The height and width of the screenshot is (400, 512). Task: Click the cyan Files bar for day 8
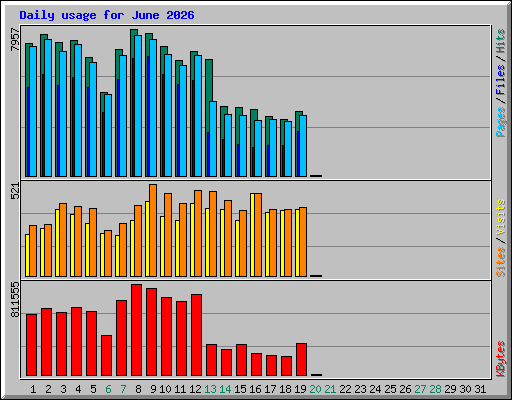coord(138,106)
